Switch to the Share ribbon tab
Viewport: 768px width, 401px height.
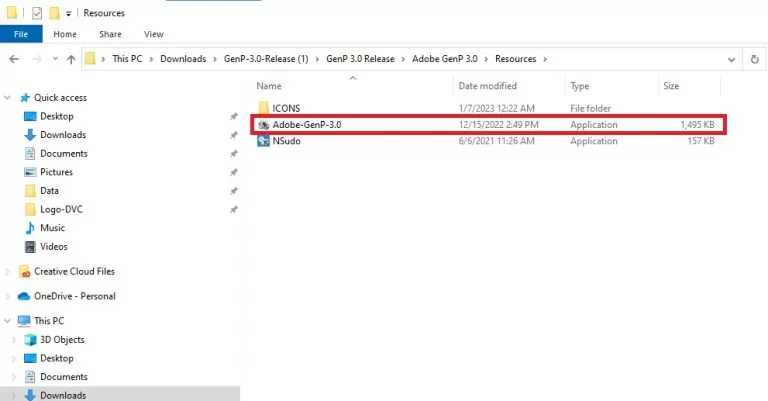pyautogui.click(x=110, y=34)
